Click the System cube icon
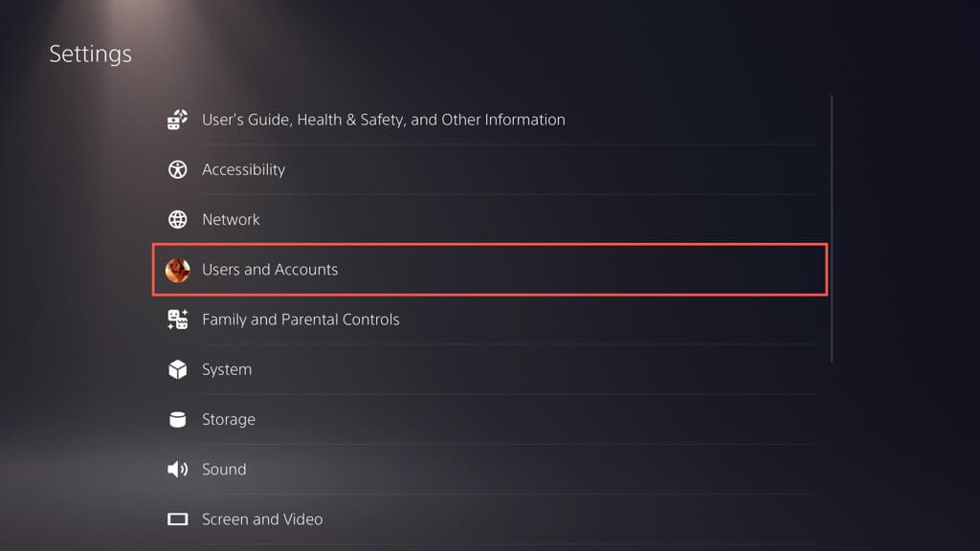The image size is (980, 551). tap(178, 369)
